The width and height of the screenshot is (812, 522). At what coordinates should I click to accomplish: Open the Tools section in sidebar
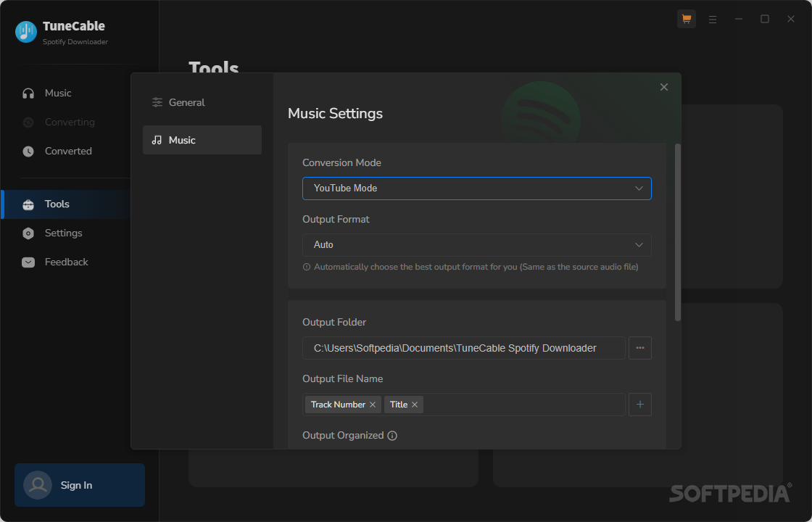[67, 204]
